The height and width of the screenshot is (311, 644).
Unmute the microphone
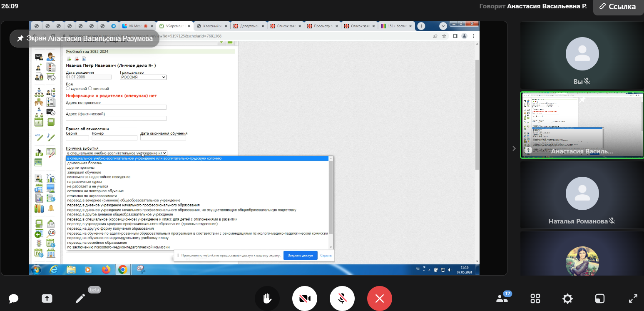pyautogui.click(x=342, y=298)
